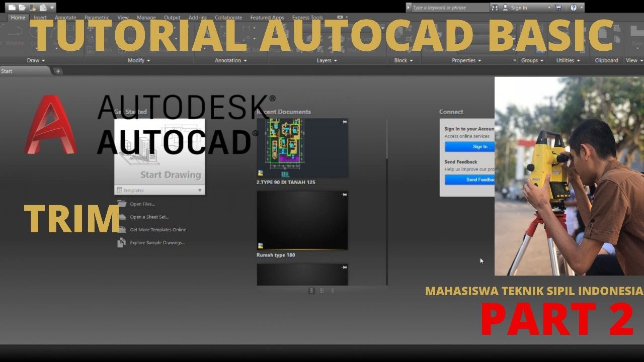Viewport: 644px width, 362px height.
Task: Expand the Block panel dropdown
Action: click(x=404, y=60)
